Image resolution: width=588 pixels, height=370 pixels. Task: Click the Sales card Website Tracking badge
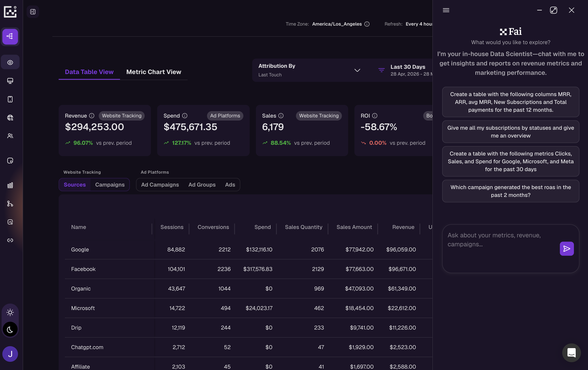point(319,116)
